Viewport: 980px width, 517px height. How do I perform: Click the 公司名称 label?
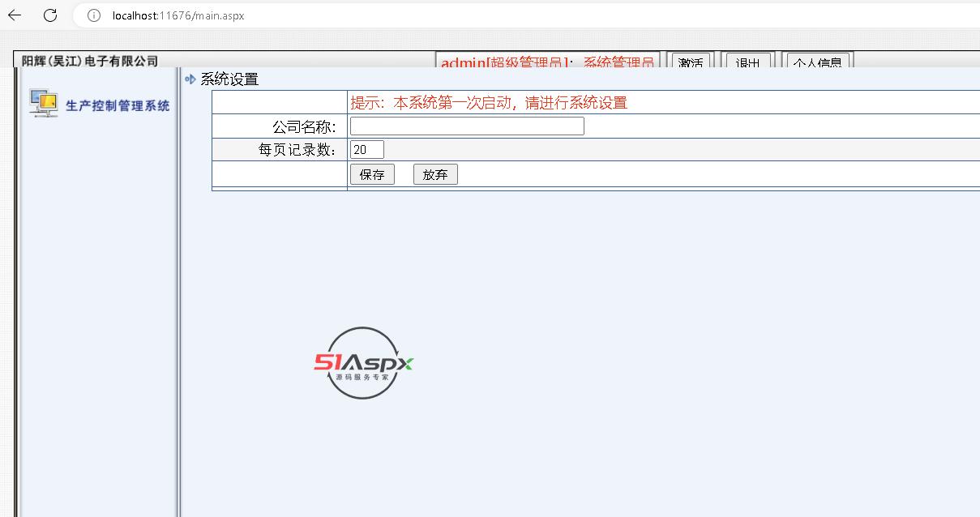pyautogui.click(x=304, y=126)
